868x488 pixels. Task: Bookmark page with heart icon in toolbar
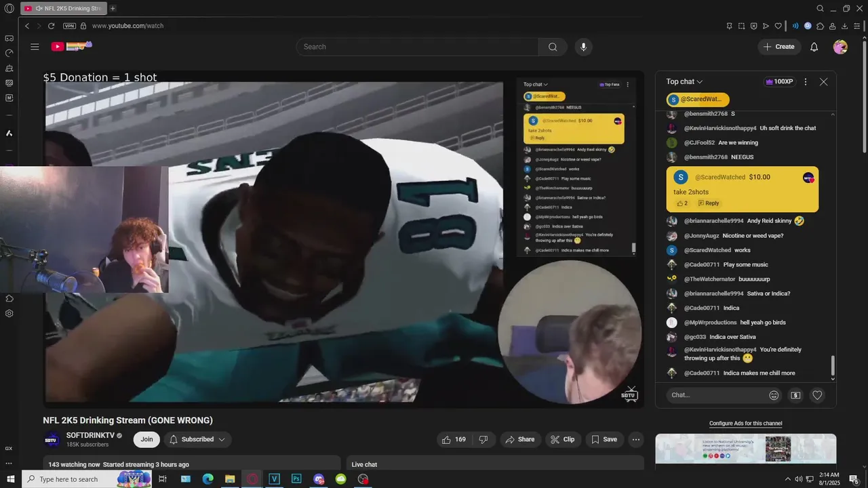[x=778, y=26]
